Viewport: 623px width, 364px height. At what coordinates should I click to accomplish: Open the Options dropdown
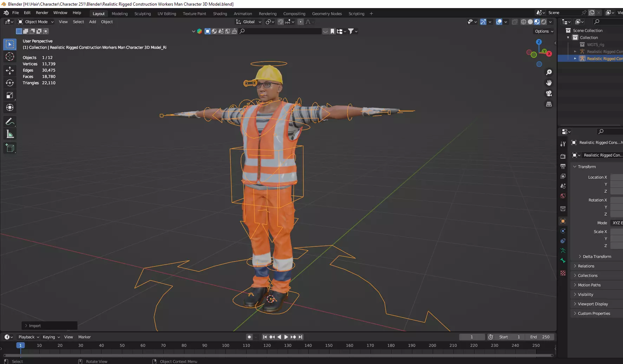tap(544, 31)
